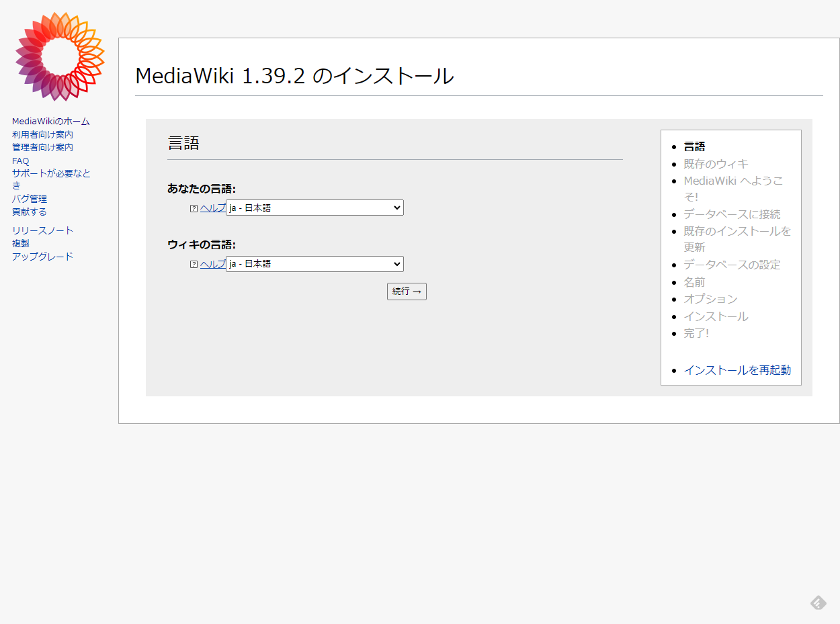
Task: Open the あなたの言語 language dropdown
Action: click(x=314, y=208)
